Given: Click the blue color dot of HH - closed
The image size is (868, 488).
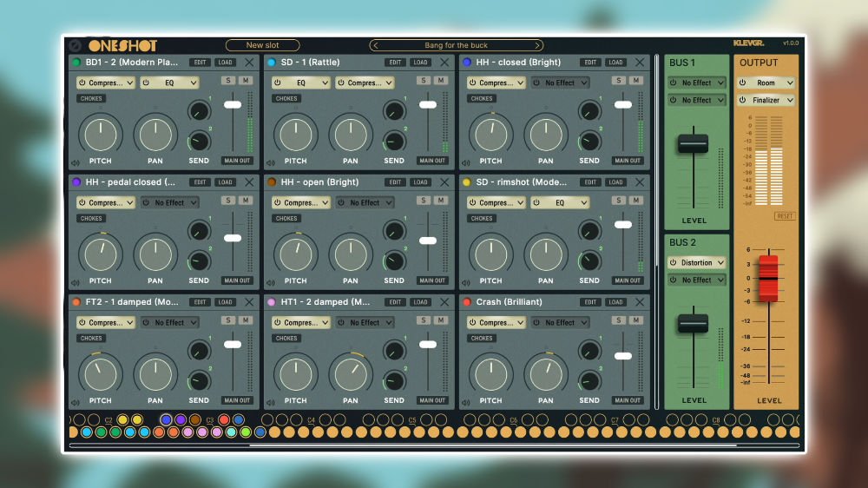Looking at the screenshot, I should 467,62.
